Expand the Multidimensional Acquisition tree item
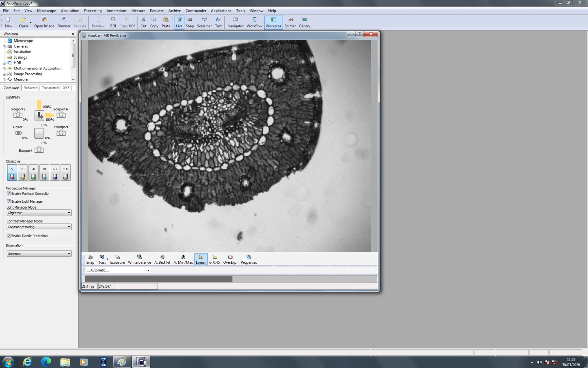 tap(3, 68)
